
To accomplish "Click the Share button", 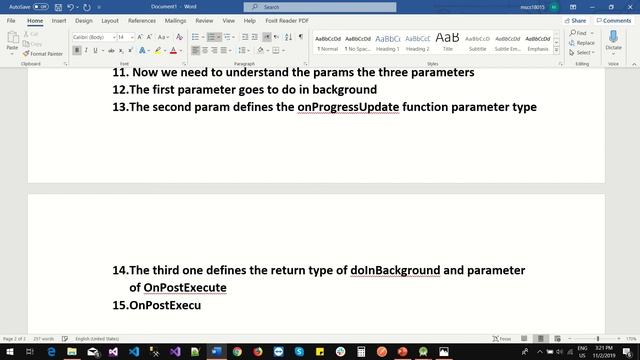I will click(576, 20).
